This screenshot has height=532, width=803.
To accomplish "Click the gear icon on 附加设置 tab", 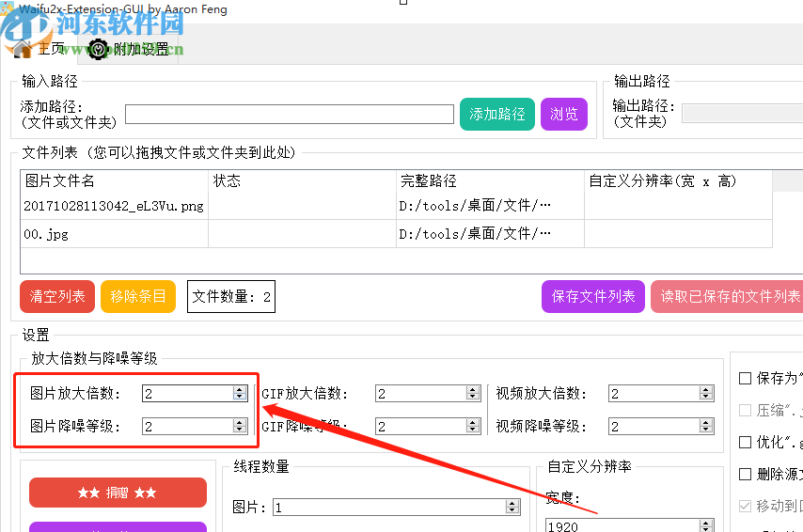I will coord(97,50).
